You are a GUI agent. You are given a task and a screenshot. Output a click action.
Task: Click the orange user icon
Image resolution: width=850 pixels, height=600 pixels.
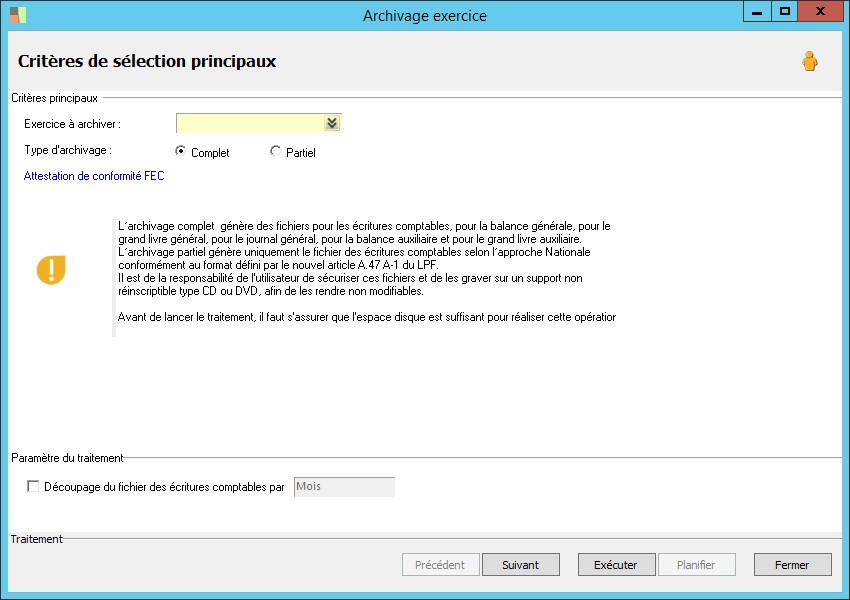click(x=809, y=62)
